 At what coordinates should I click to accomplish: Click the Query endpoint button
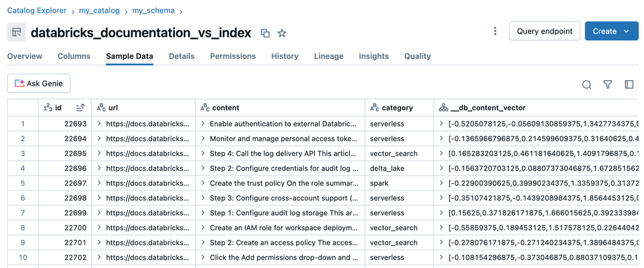545,31
